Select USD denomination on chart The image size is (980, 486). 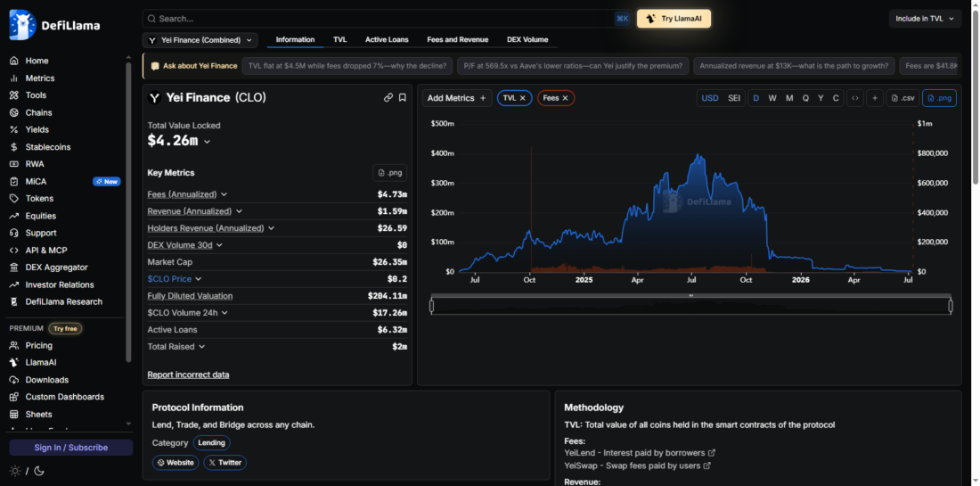coord(710,98)
